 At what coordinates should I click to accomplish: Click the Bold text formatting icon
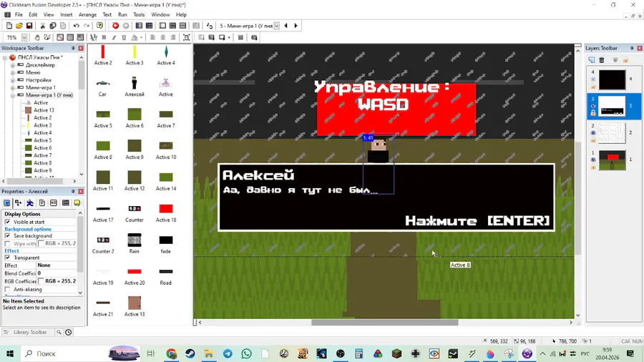click(x=104, y=37)
